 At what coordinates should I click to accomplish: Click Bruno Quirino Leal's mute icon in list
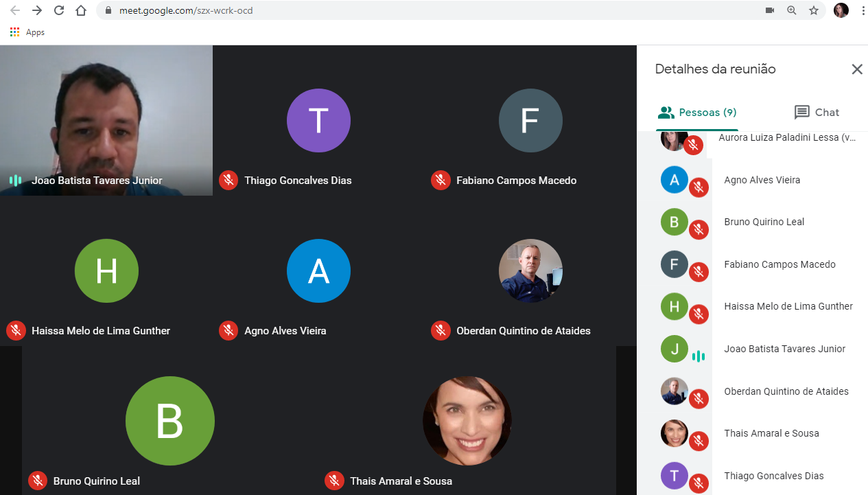(699, 229)
